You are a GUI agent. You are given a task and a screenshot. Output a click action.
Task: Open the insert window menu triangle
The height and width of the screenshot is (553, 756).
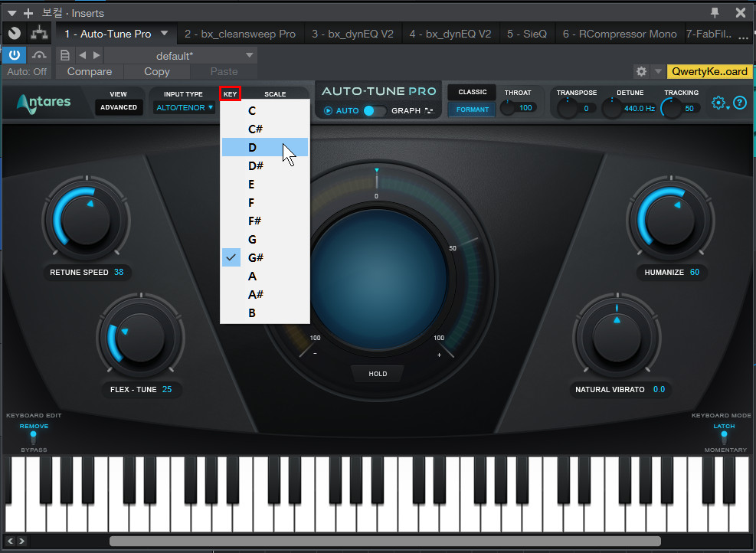(x=12, y=13)
